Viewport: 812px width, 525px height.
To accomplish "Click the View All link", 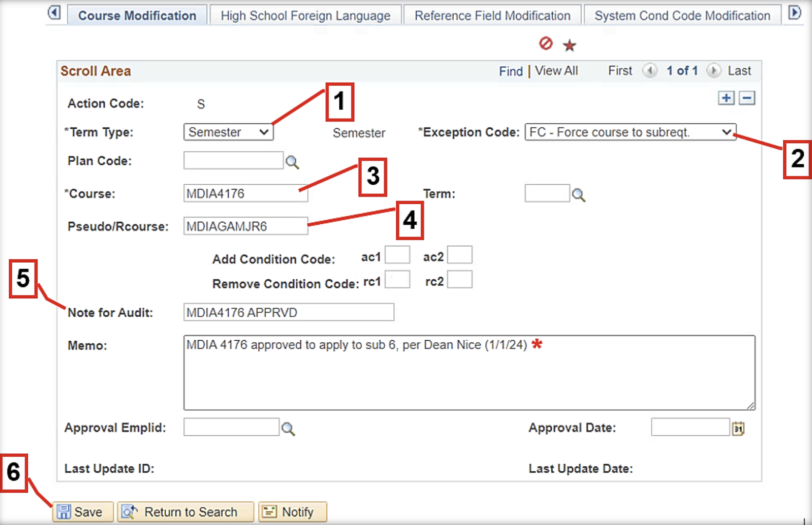I will pyautogui.click(x=556, y=71).
